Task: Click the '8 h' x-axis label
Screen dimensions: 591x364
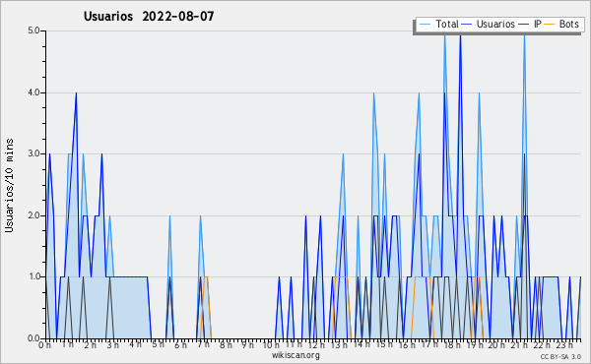Action: point(226,345)
